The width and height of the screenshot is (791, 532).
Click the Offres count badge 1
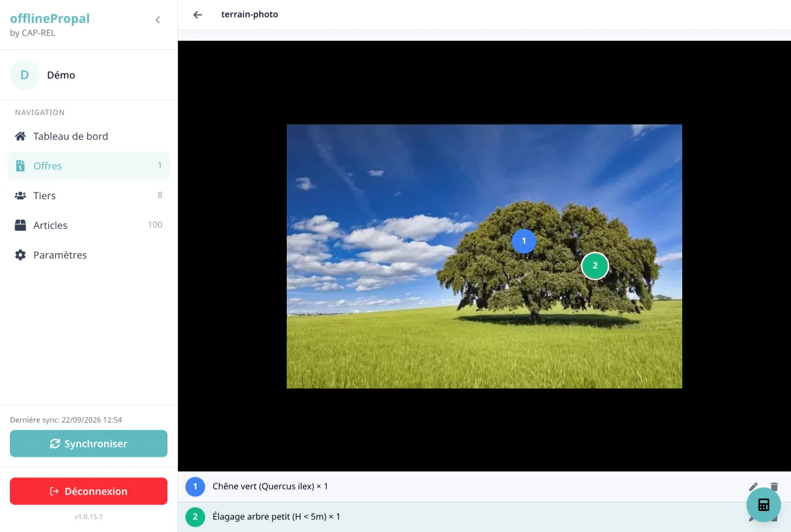(x=160, y=166)
